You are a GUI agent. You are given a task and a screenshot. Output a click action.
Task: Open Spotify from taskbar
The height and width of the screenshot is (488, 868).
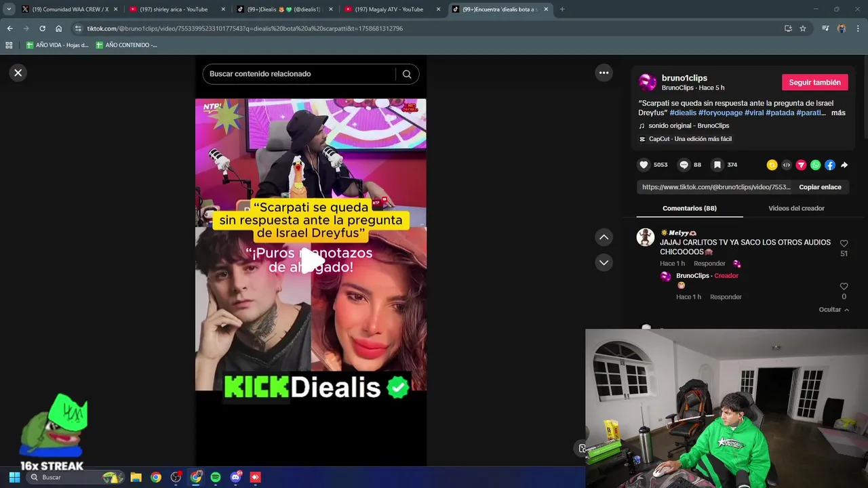216,477
